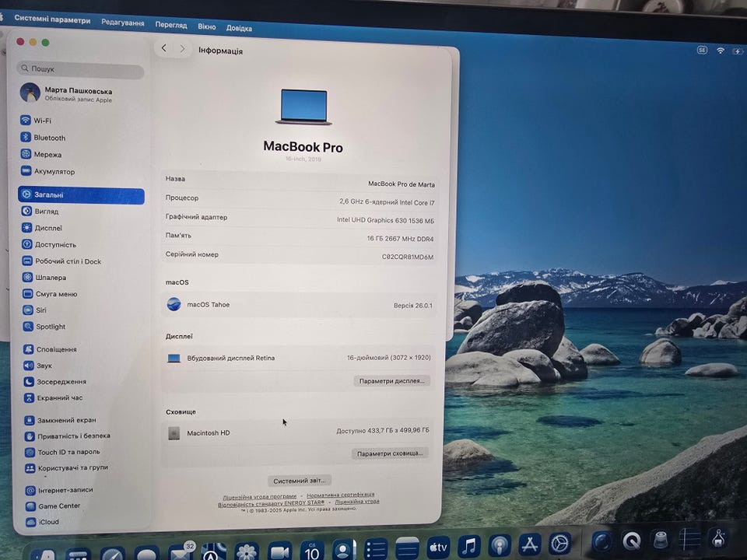Select Вигляд in the sidebar
This screenshot has width=747, height=560.
(40, 211)
